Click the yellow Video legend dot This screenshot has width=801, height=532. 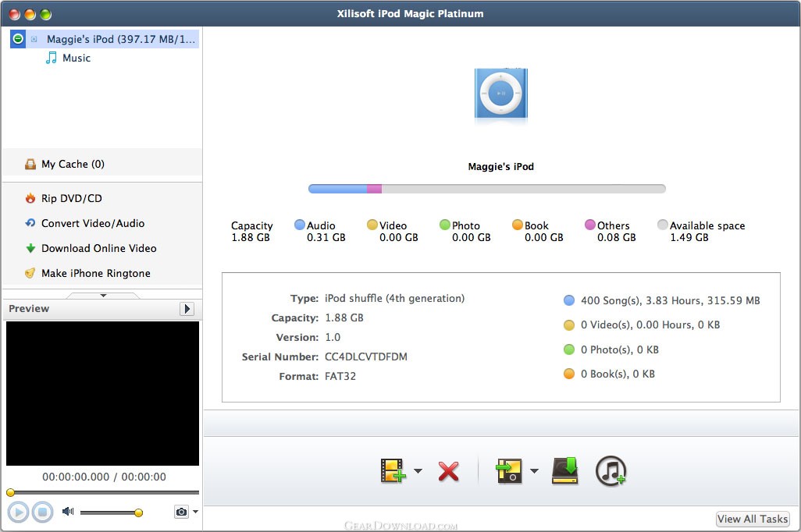(372, 225)
